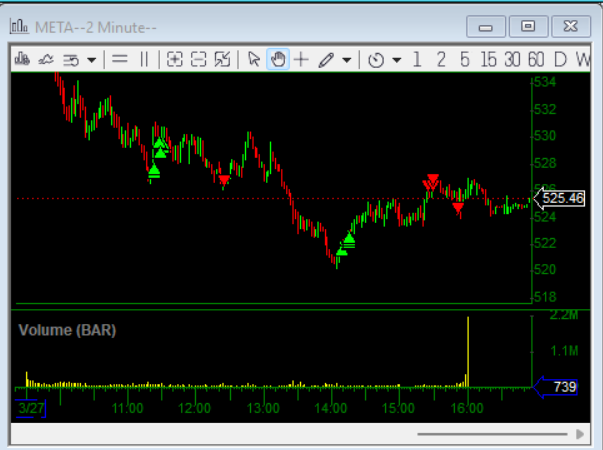Click the clock time-range icon
The width and height of the screenshot is (603, 450).
click(376, 60)
